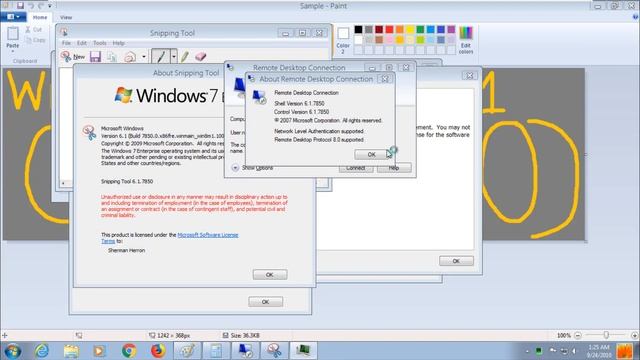Click the Paint zoom in plus button
Screen dimensions: 640x360
point(634,335)
